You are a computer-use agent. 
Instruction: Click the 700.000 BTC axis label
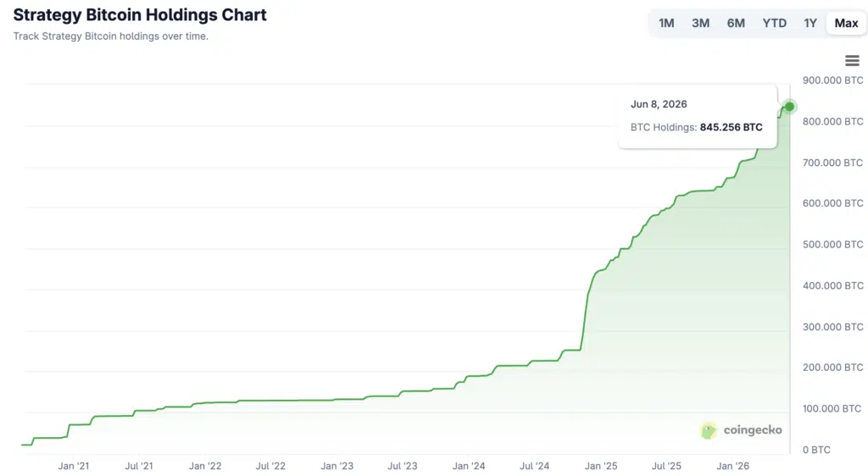click(x=832, y=163)
